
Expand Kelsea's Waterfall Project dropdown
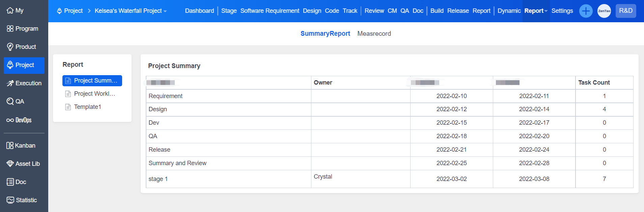[131, 11]
